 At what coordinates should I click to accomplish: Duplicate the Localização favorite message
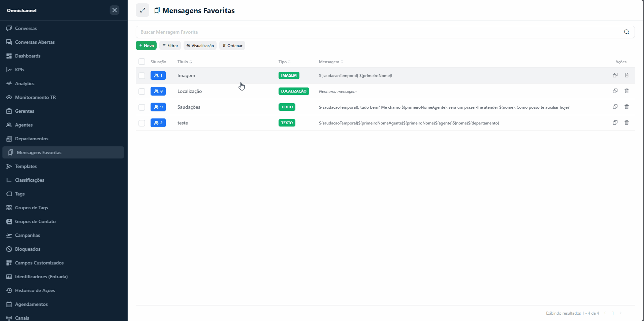click(x=615, y=91)
